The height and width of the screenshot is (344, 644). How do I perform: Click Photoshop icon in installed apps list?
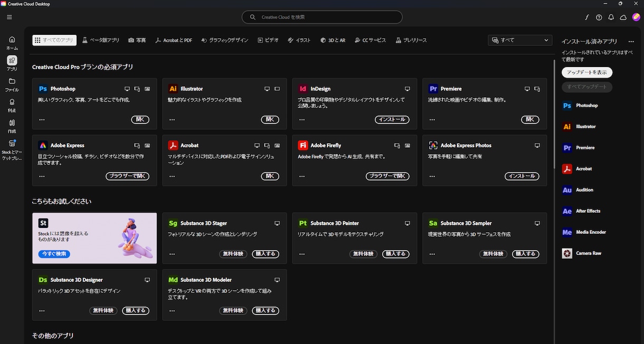(567, 106)
